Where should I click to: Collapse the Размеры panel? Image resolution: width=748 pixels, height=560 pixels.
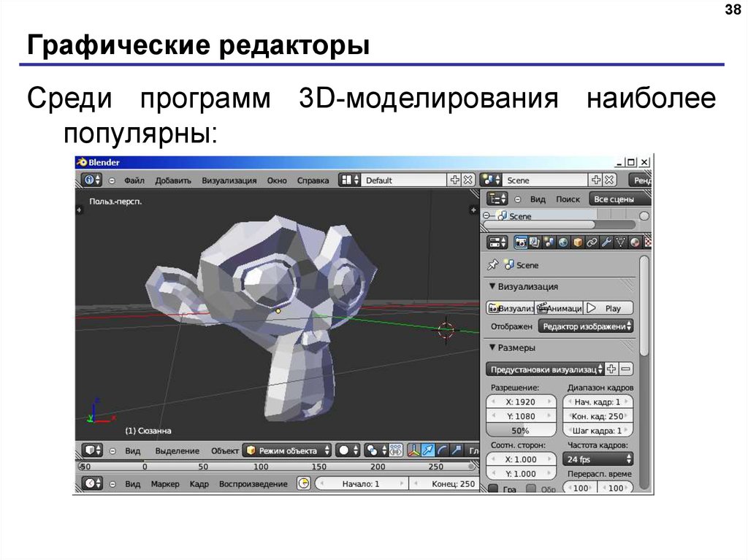[492, 348]
